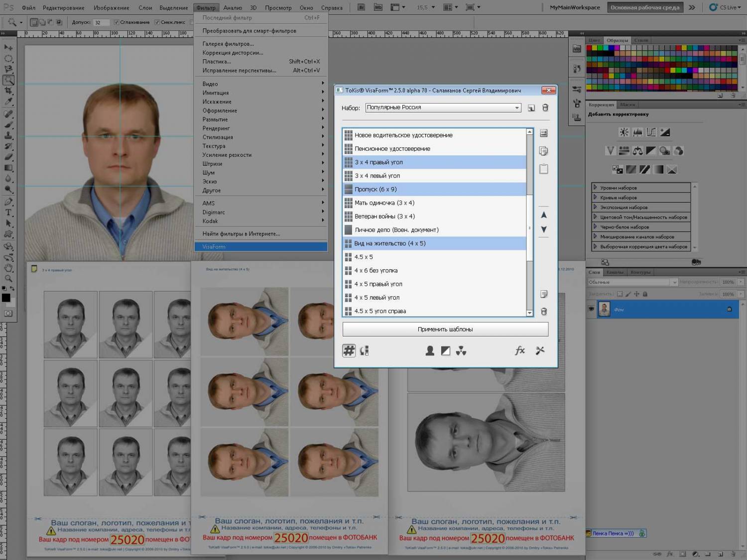Hide the Фон layer with eye icon
747x560 pixels.
591,309
